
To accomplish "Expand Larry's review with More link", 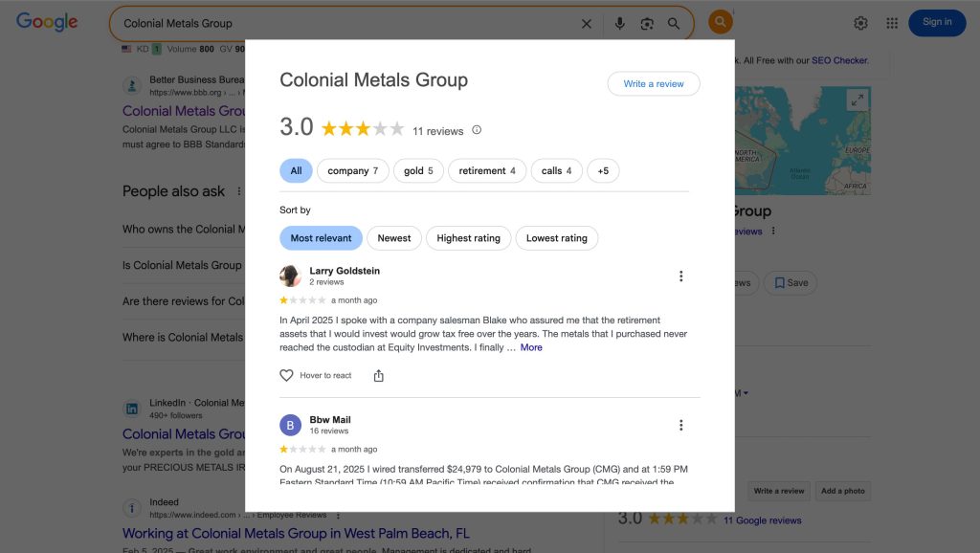I will pos(531,347).
